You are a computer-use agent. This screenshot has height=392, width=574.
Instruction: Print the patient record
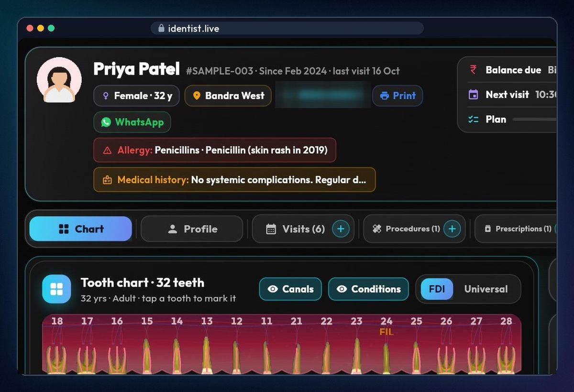point(397,96)
